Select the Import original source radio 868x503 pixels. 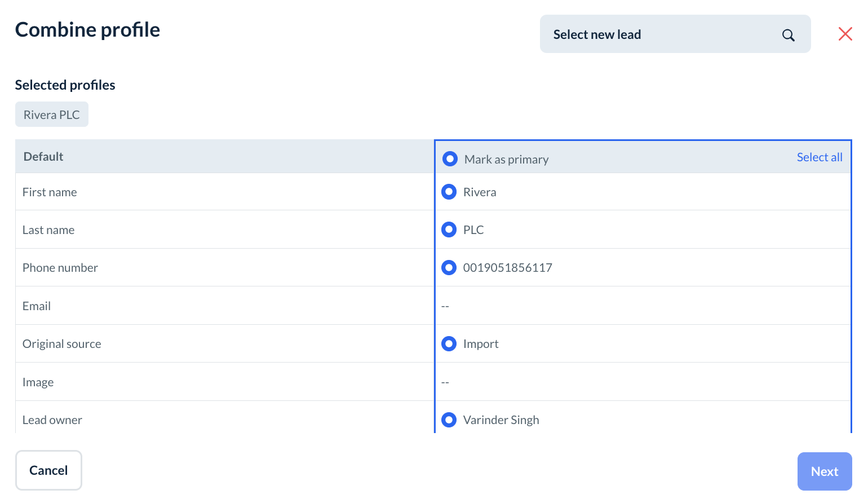tap(449, 344)
